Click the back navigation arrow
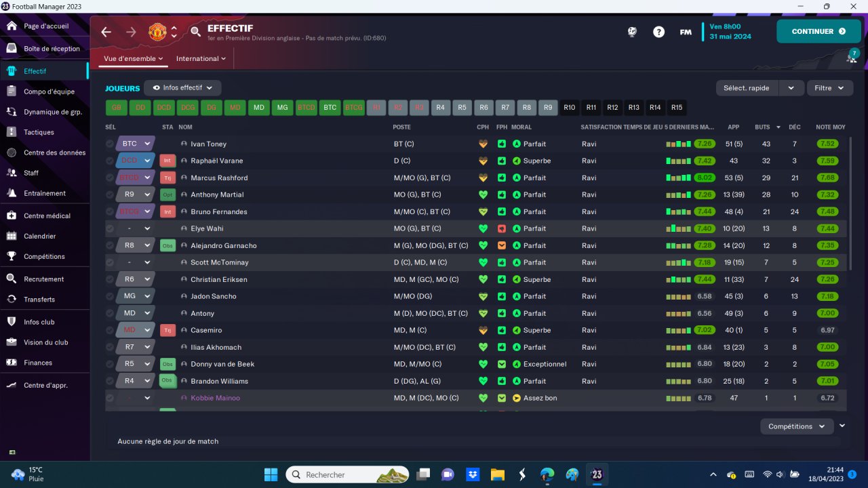This screenshot has height=488, width=868. pyautogui.click(x=106, y=32)
